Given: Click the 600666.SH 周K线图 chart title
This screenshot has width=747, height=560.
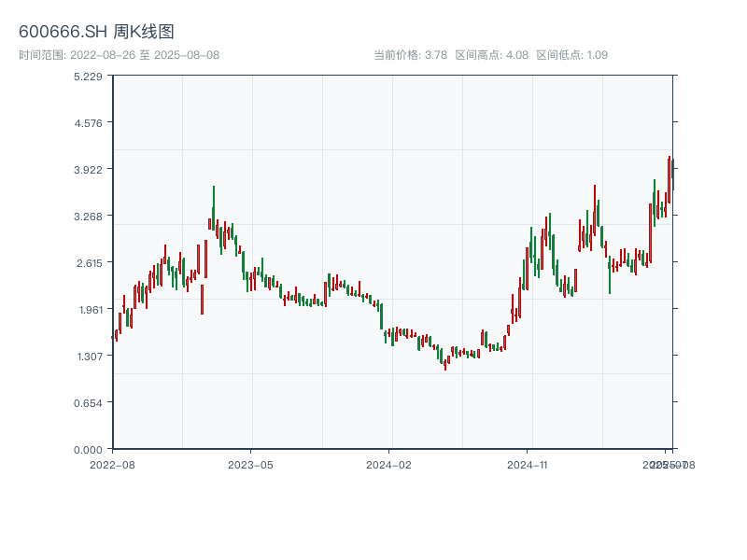Looking at the screenshot, I should click(x=96, y=33).
